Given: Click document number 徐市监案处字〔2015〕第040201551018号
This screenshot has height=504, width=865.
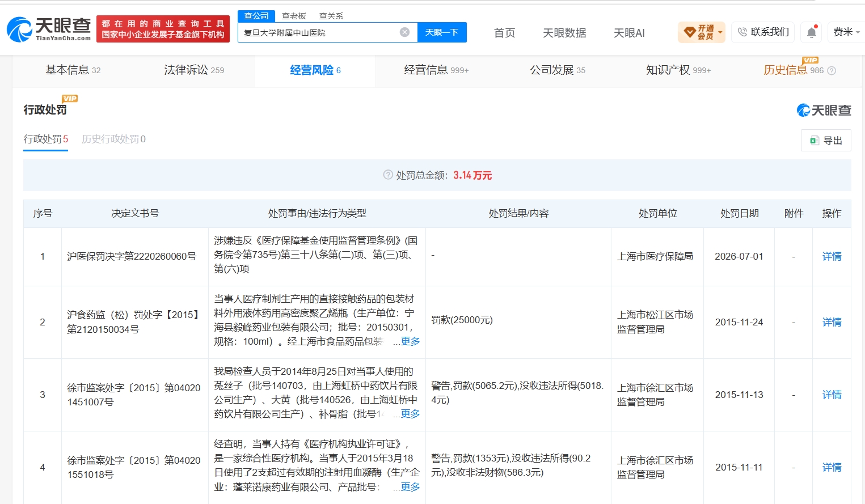Looking at the screenshot, I should coord(134,467).
